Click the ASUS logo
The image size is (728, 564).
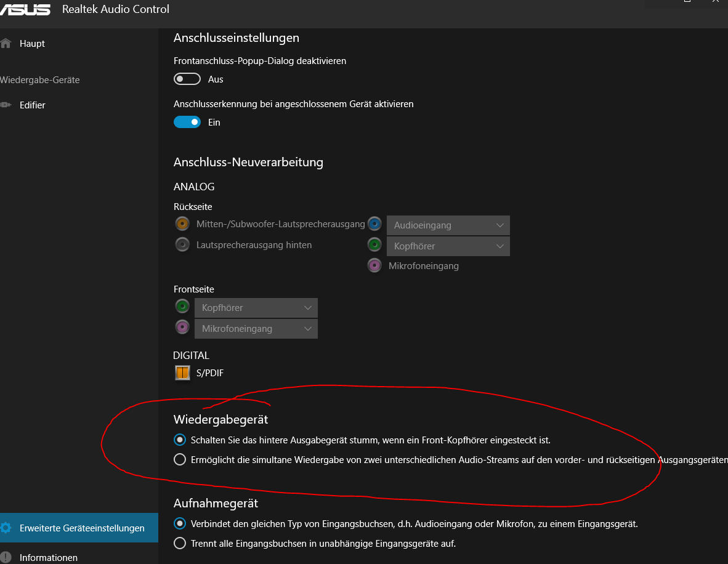25,10
